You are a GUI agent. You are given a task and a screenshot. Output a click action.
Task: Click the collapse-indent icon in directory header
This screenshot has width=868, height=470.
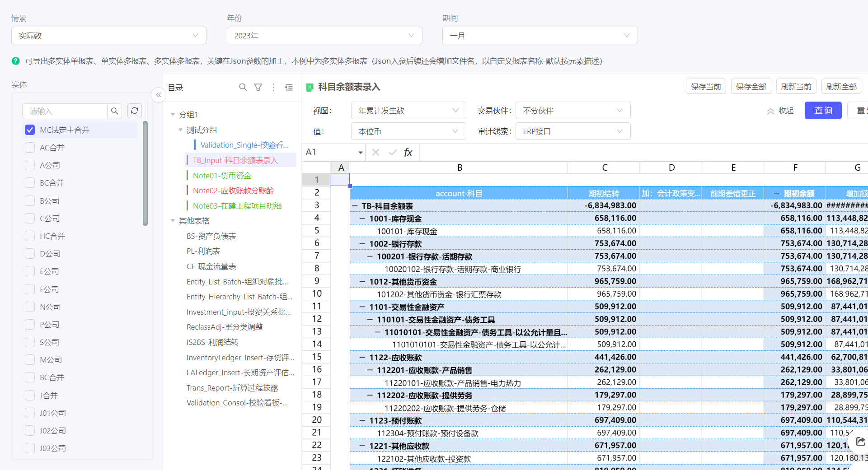(x=289, y=88)
